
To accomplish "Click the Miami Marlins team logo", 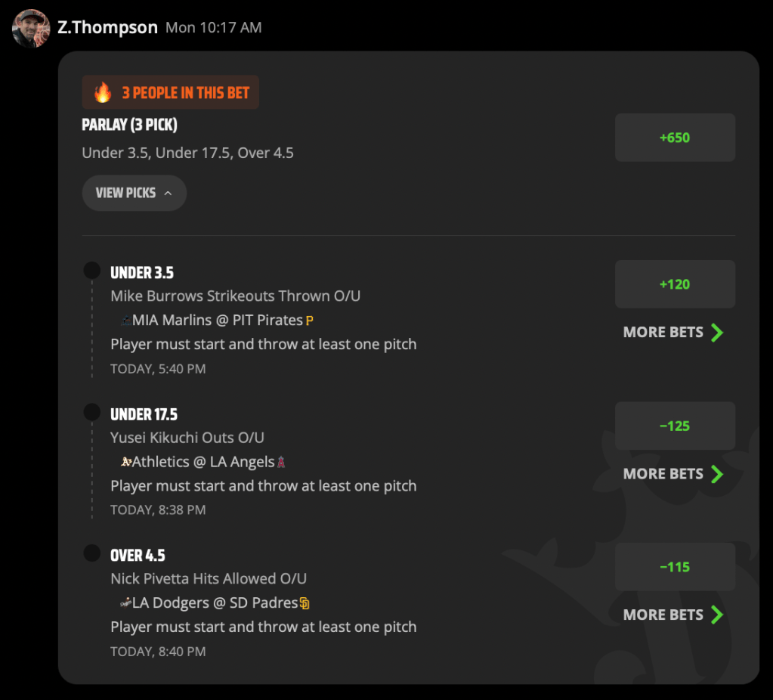I will (126, 321).
